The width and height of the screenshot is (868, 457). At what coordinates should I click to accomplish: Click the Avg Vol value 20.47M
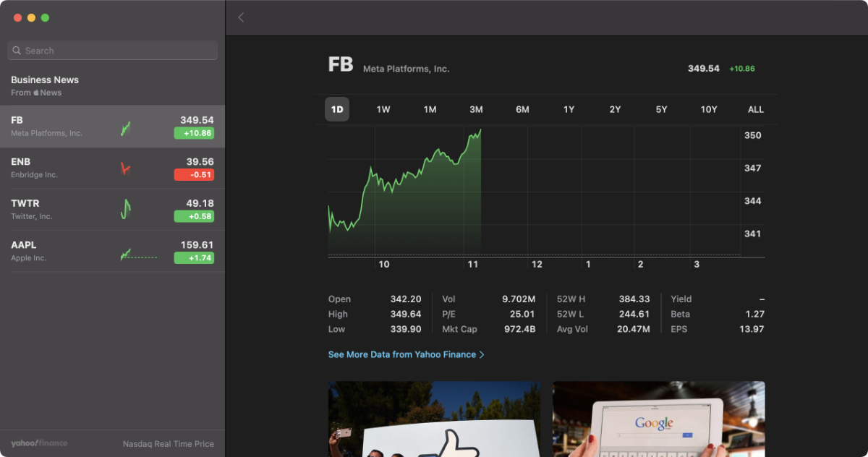pyautogui.click(x=633, y=330)
